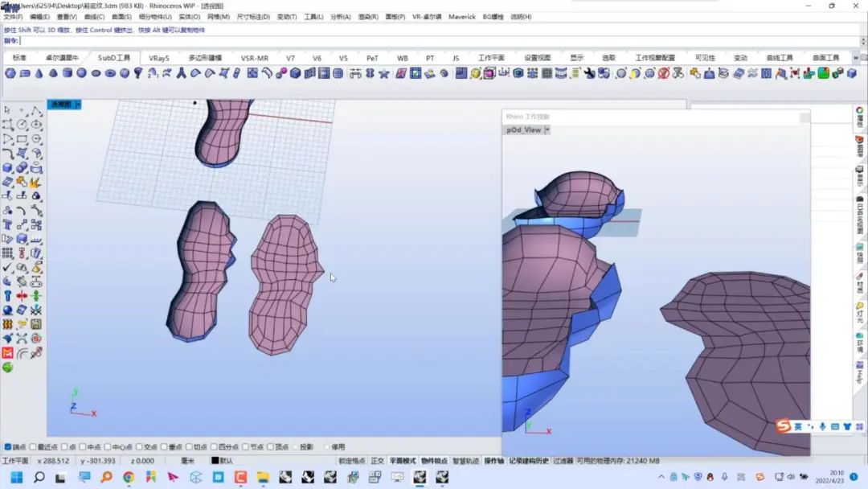Click the green sphere icon at sidebar bottom
This screenshot has height=489, width=868.
[x=7, y=368]
